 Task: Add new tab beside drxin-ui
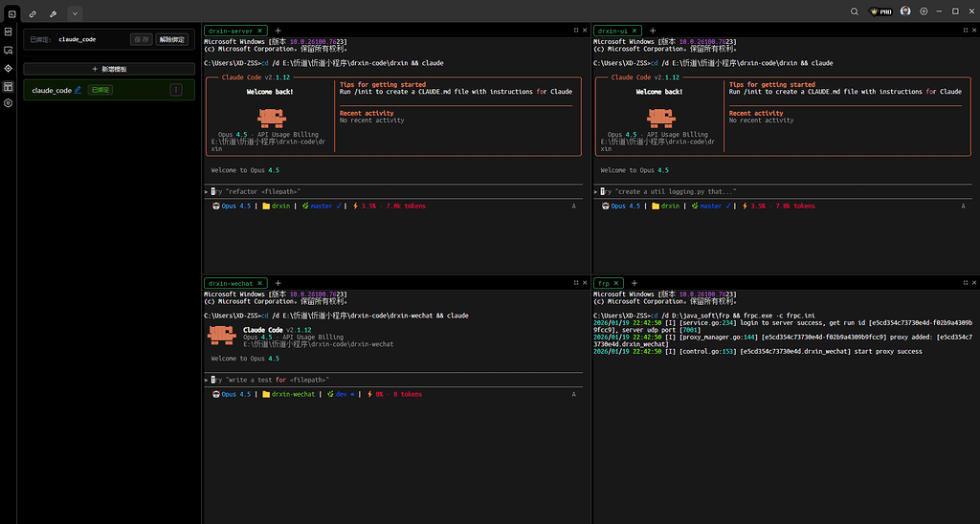[653, 31]
